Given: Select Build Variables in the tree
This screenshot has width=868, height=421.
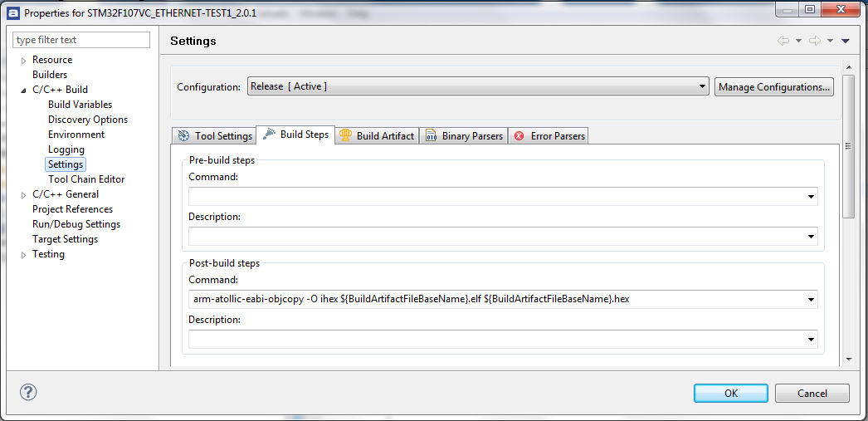Looking at the screenshot, I should tap(80, 104).
